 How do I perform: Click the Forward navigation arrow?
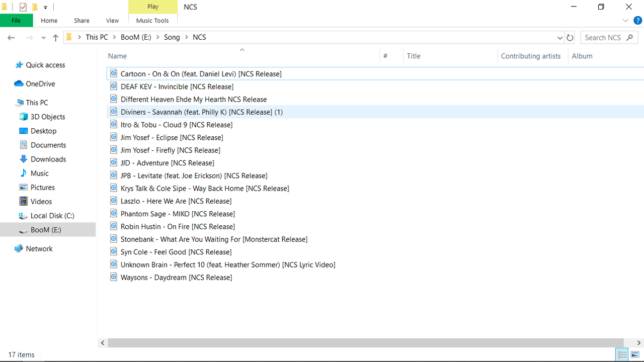point(29,38)
